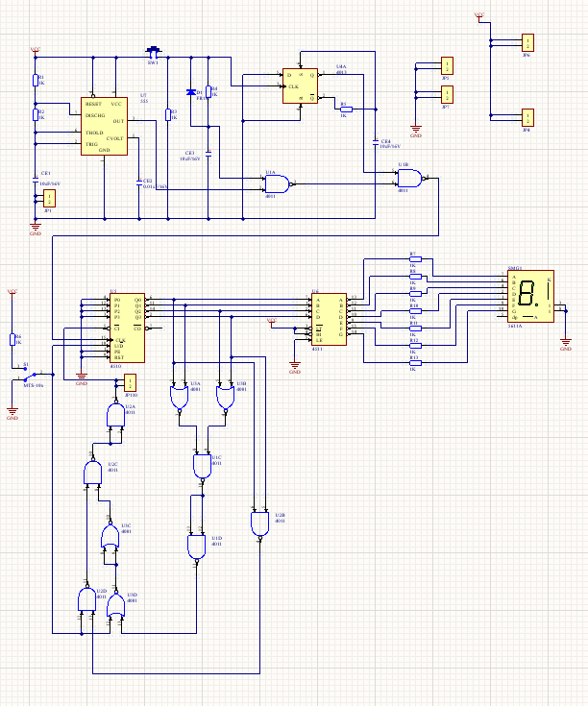Click the VCC power port above JP6
This screenshot has height=706, width=588.
pos(479,17)
